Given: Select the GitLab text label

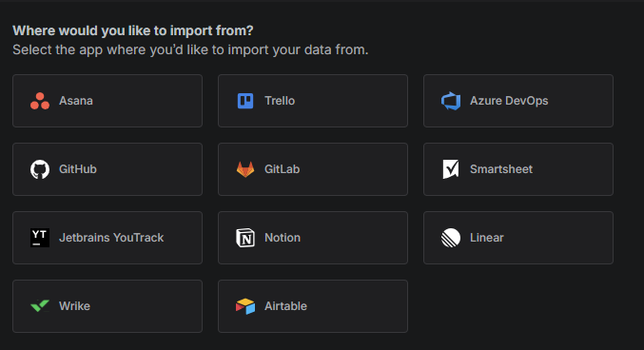Looking at the screenshot, I should click(282, 169).
